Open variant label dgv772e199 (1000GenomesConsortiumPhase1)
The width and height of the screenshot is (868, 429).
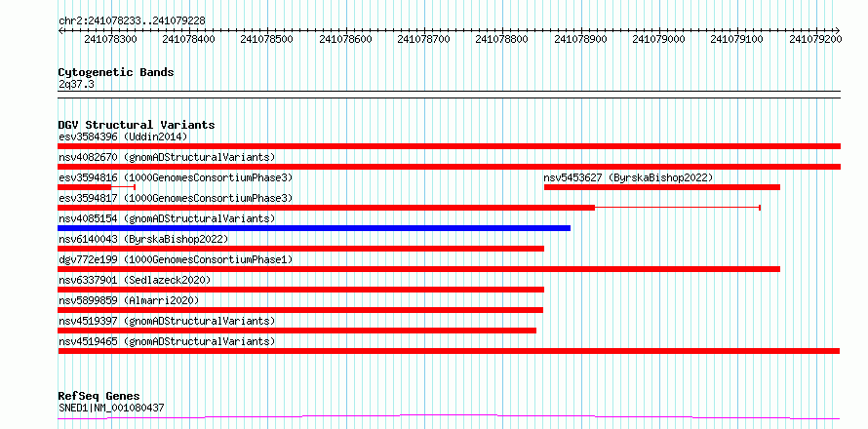click(176, 259)
